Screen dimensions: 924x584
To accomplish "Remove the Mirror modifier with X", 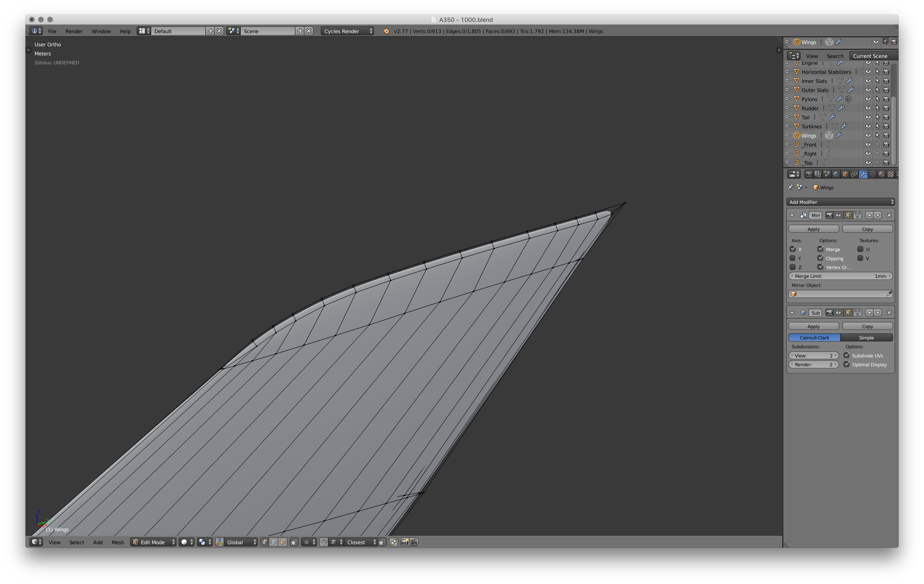I will (889, 215).
